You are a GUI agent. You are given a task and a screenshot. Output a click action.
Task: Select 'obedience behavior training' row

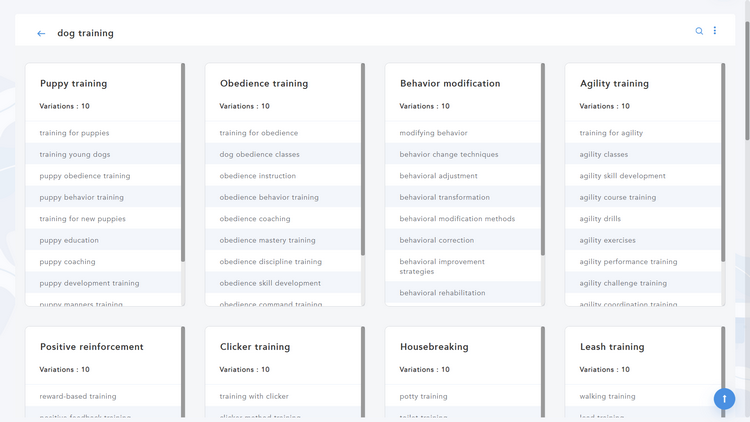coord(283,197)
